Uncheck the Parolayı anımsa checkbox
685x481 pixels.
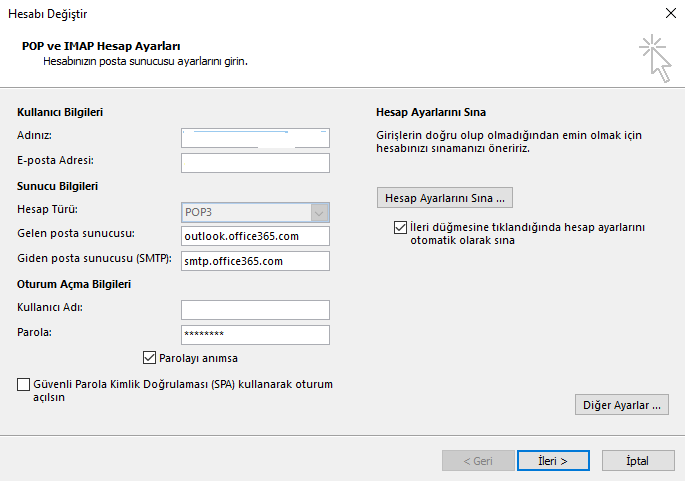[x=149, y=358]
